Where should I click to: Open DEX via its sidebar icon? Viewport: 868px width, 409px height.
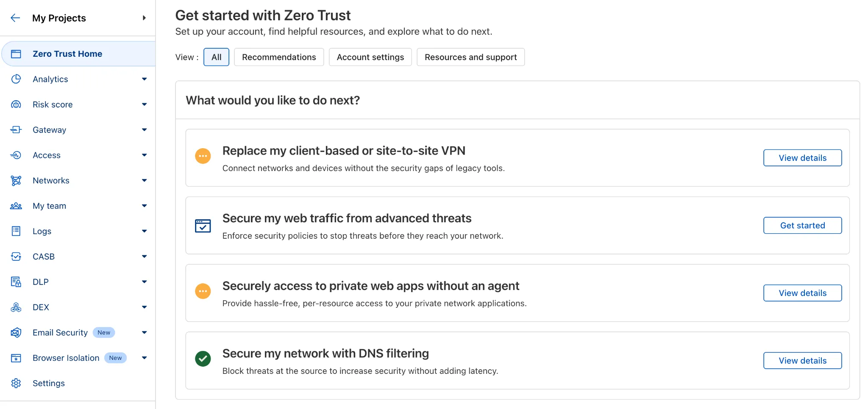pos(16,307)
